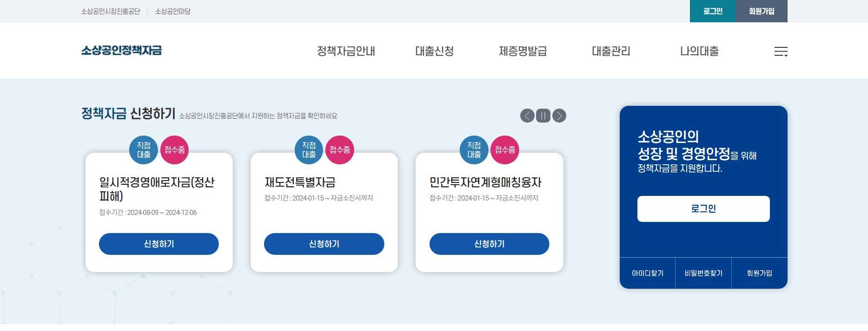The image size is (868, 331).
Task: Click 접수중 badge on 민간투자연계형매칭융자 card
Action: (505, 150)
